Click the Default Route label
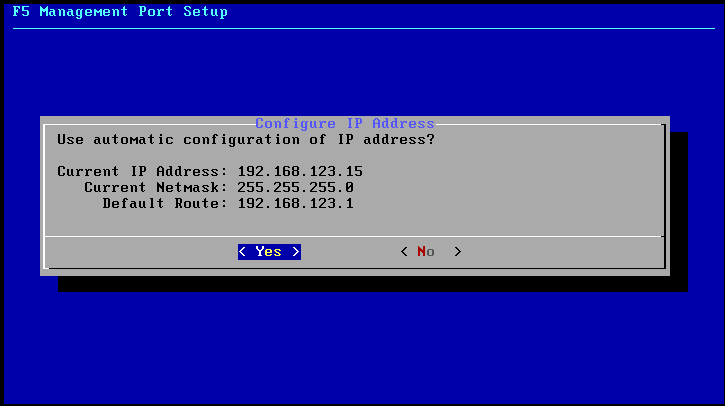725x406 pixels. coord(165,203)
